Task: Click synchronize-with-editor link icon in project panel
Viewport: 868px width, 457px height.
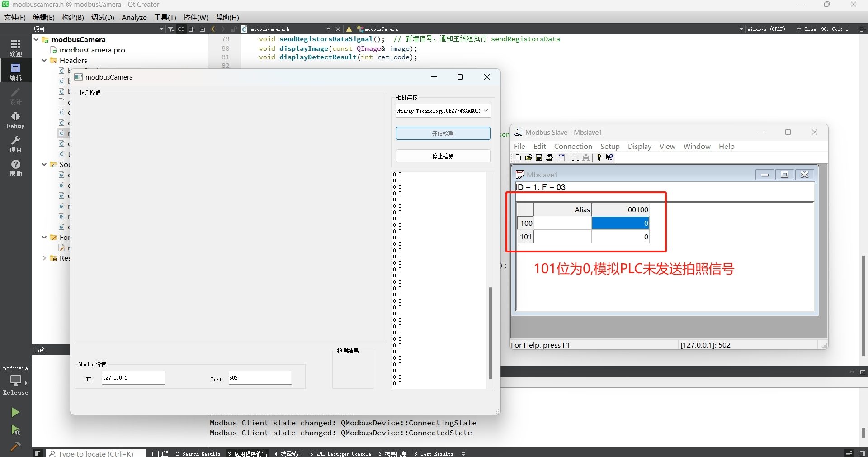Action: click(x=181, y=29)
